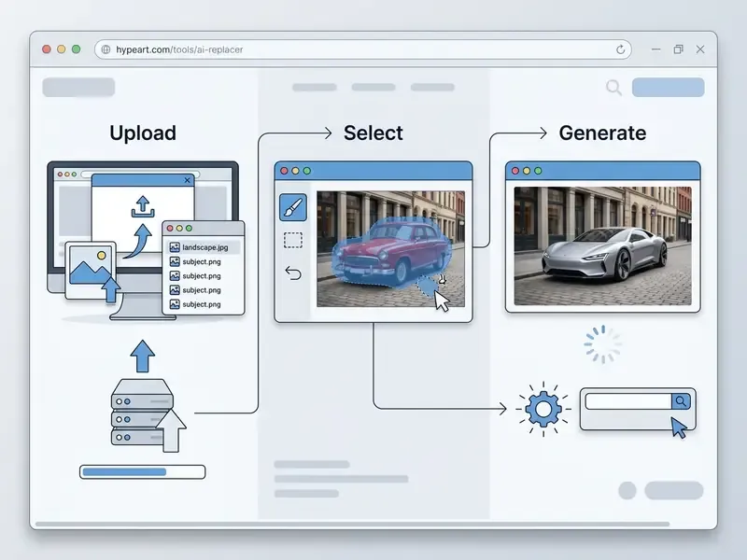This screenshot has width=747, height=560.
Task: Click the server stack icon
Action: [142, 412]
